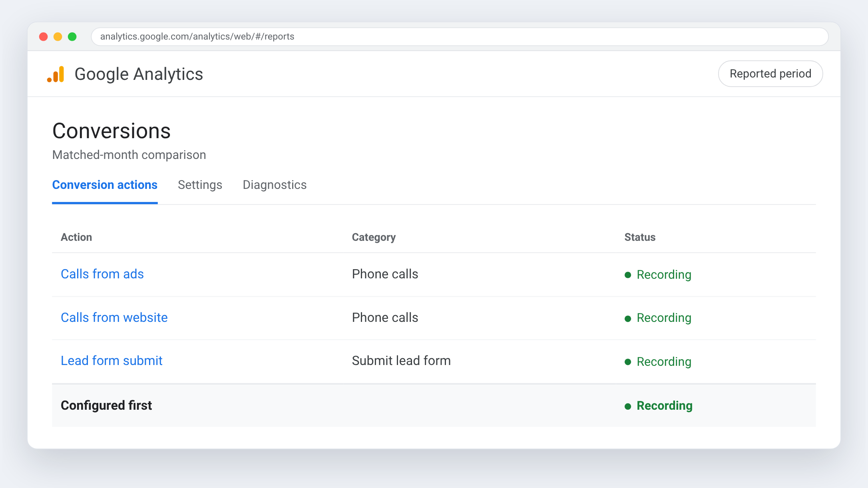Click Recording status for Lead form submit
868x488 pixels.
tap(658, 362)
